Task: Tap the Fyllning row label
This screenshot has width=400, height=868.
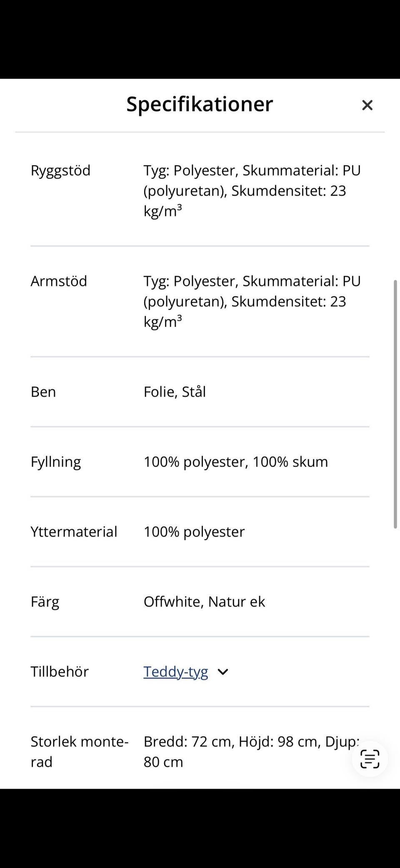Action: pos(56,462)
